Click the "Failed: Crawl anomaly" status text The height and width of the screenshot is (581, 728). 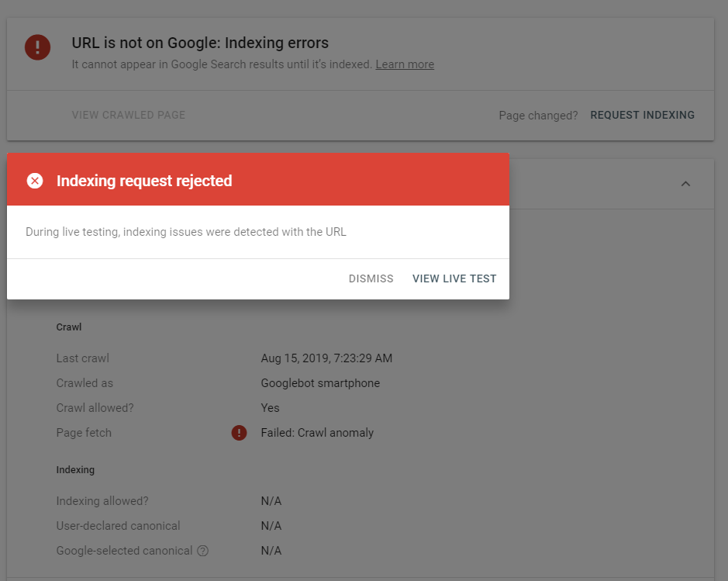[x=317, y=433]
